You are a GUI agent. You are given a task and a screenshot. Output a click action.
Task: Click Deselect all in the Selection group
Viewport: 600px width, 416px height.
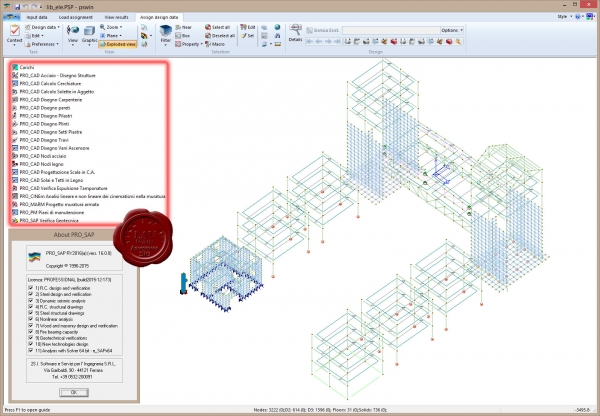pyautogui.click(x=220, y=36)
